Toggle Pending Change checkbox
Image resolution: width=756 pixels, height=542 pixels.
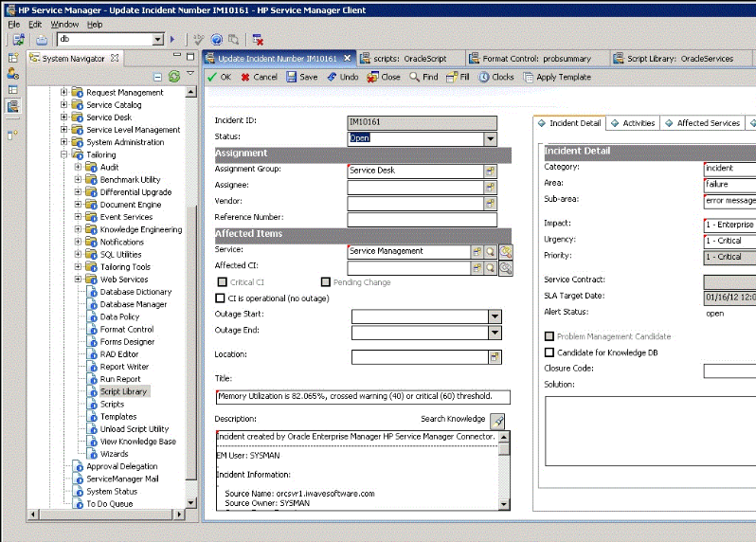[x=326, y=282]
